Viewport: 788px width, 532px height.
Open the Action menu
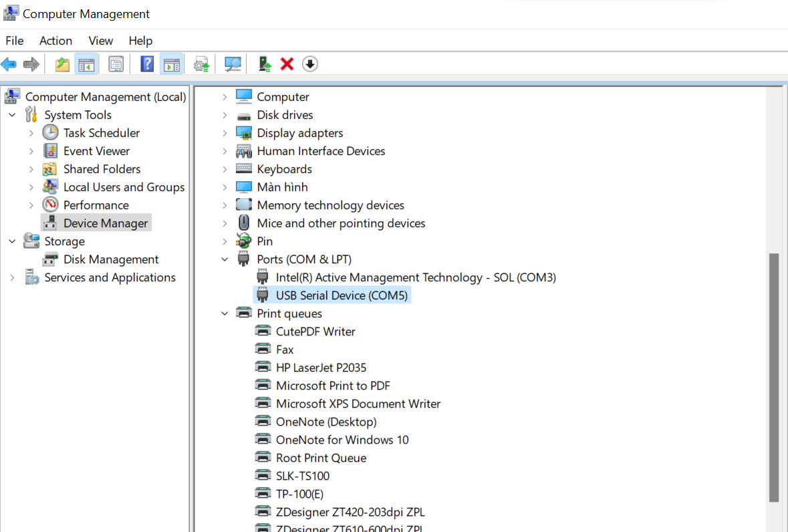[x=55, y=41]
